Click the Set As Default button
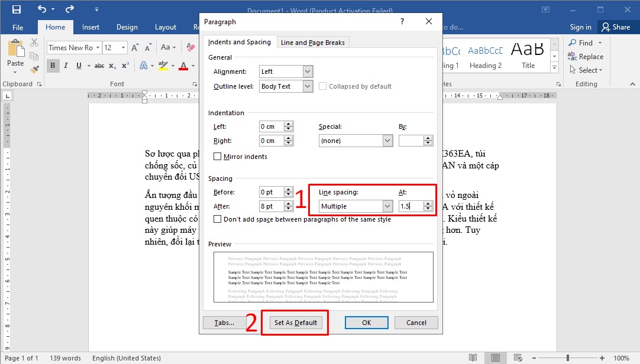 tap(295, 323)
